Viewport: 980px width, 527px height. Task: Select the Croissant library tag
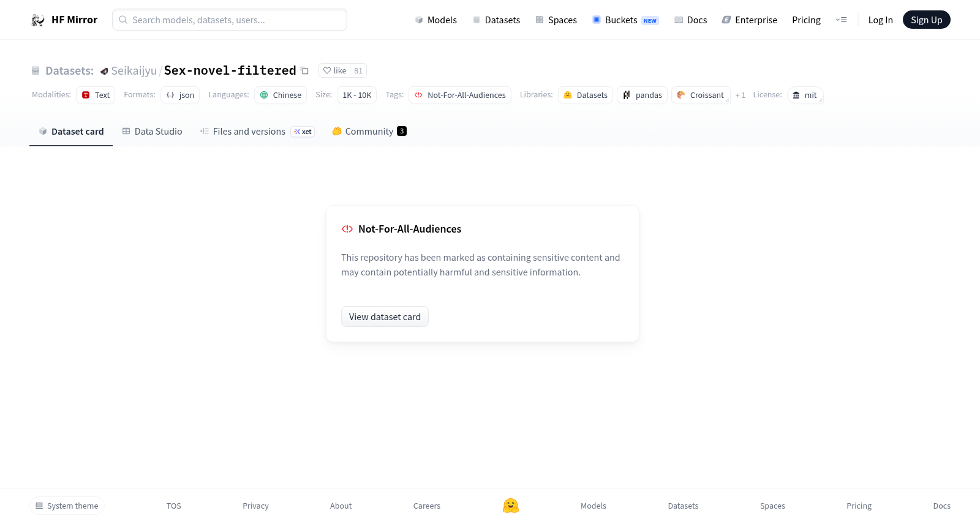701,95
